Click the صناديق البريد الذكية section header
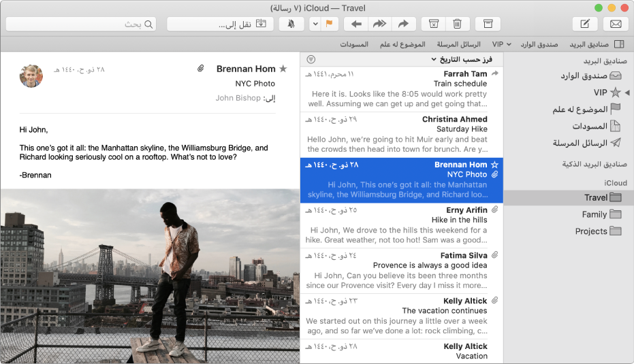Viewport: 634px width, 364px height. [x=595, y=164]
